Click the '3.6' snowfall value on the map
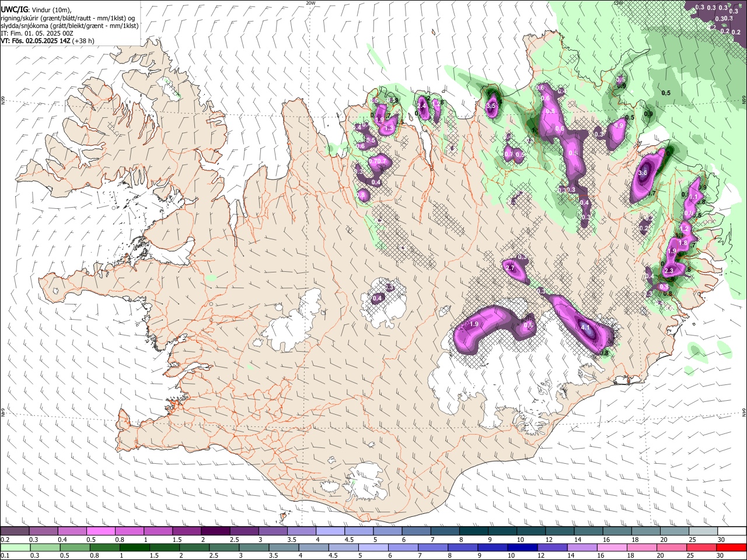747x560 pixels. tap(643, 173)
